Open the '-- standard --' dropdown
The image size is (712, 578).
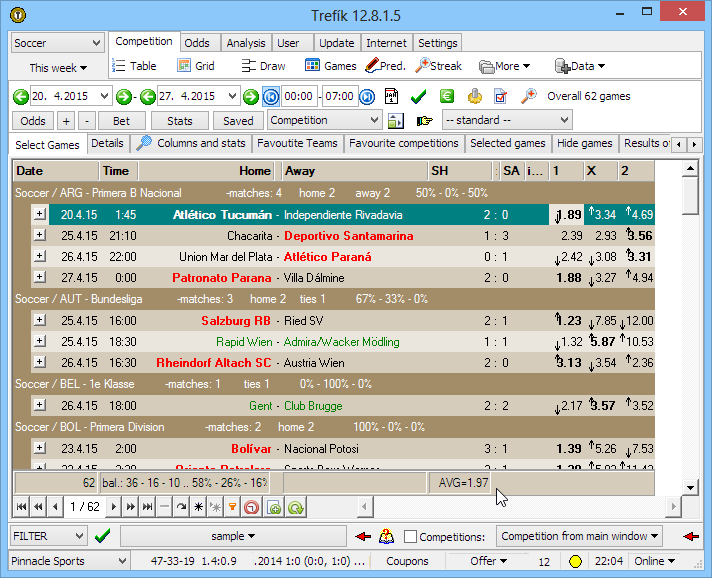tap(506, 120)
